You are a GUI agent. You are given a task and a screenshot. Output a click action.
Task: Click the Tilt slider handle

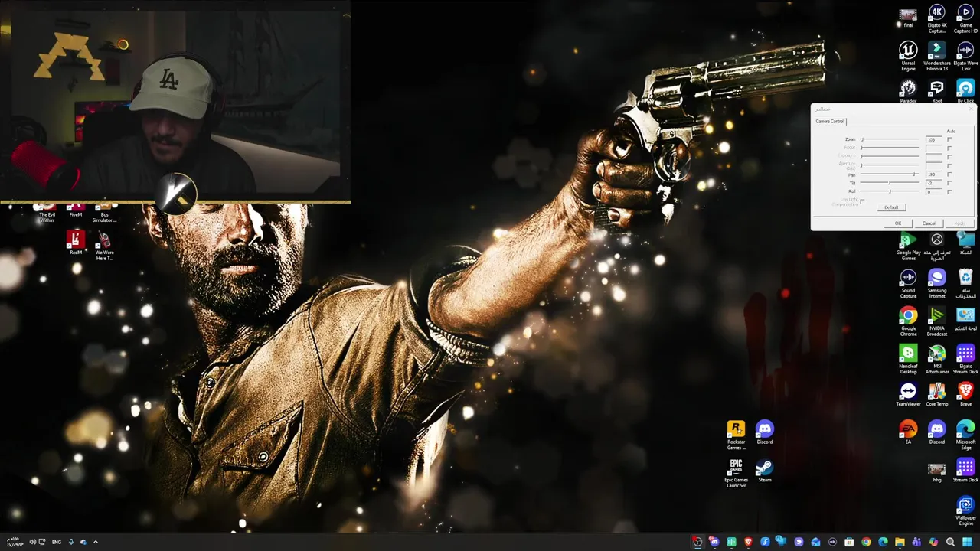click(x=890, y=183)
